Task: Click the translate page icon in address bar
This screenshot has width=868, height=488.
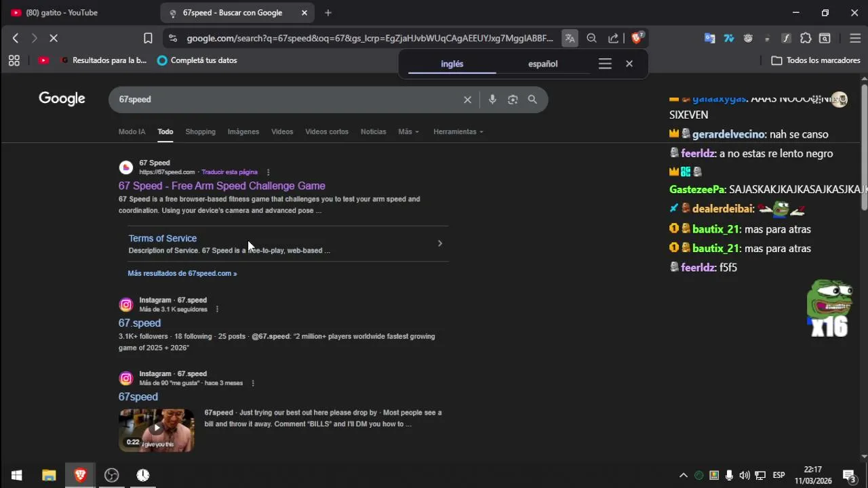Action: [570, 39]
